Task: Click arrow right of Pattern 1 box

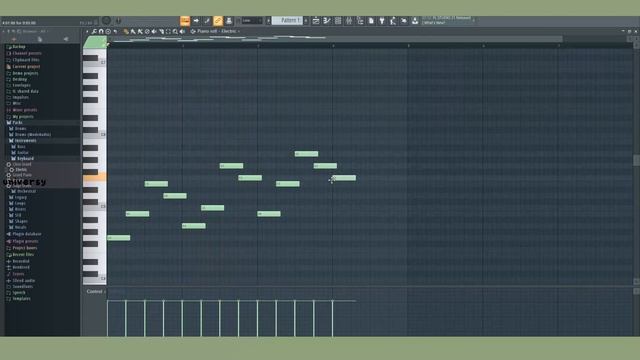Action: [306, 20]
